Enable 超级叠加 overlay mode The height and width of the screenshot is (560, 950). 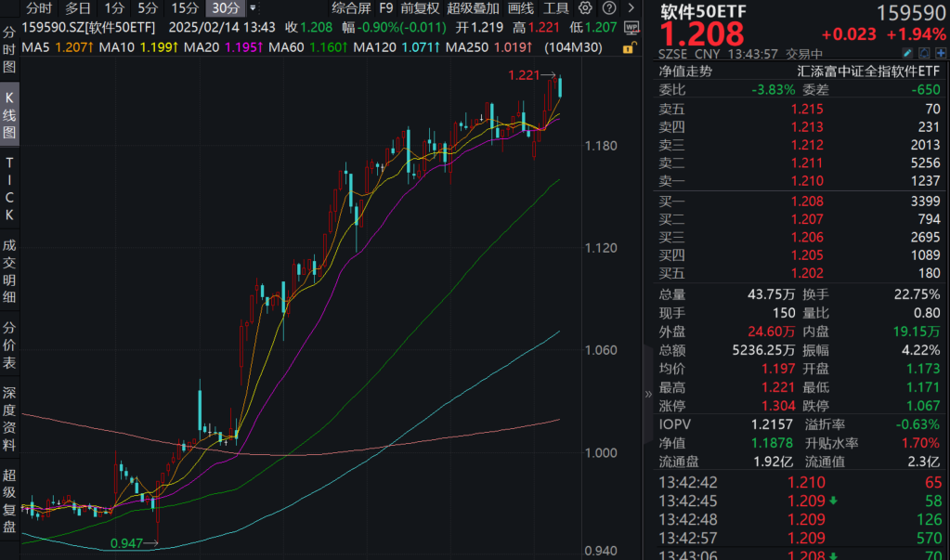coord(474,8)
